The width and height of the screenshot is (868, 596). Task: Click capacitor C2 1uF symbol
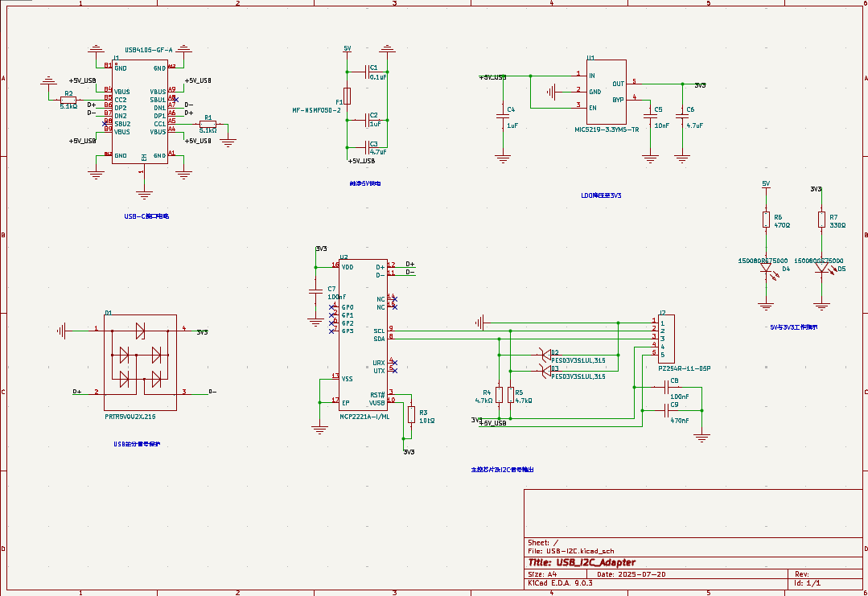click(367, 120)
